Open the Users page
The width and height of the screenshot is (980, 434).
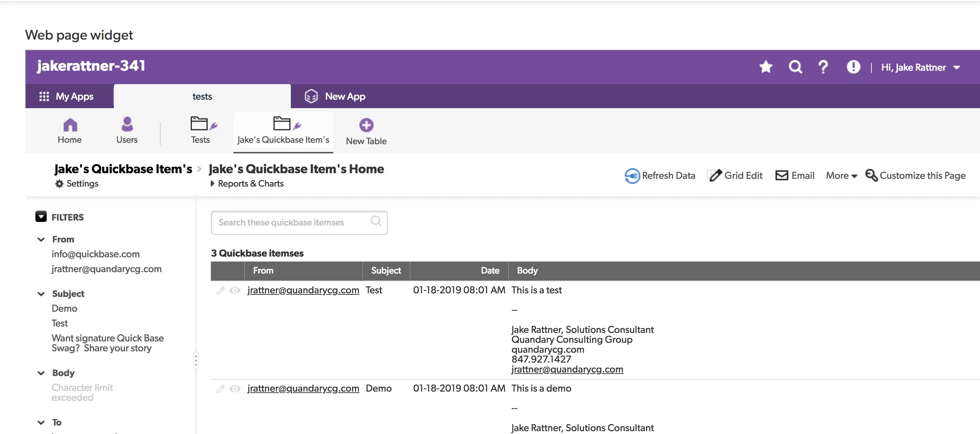click(127, 131)
